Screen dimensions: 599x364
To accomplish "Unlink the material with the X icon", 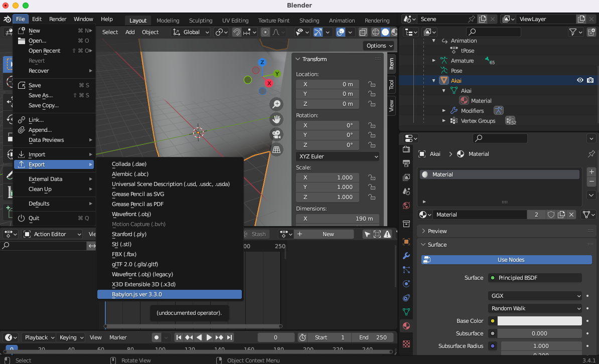I will [x=571, y=215].
